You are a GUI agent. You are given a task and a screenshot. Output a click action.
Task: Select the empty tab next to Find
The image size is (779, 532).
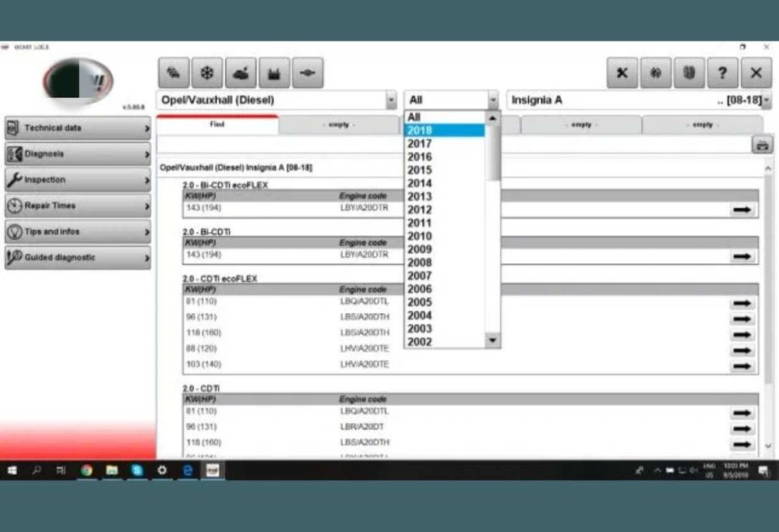pyautogui.click(x=341, y=125)
